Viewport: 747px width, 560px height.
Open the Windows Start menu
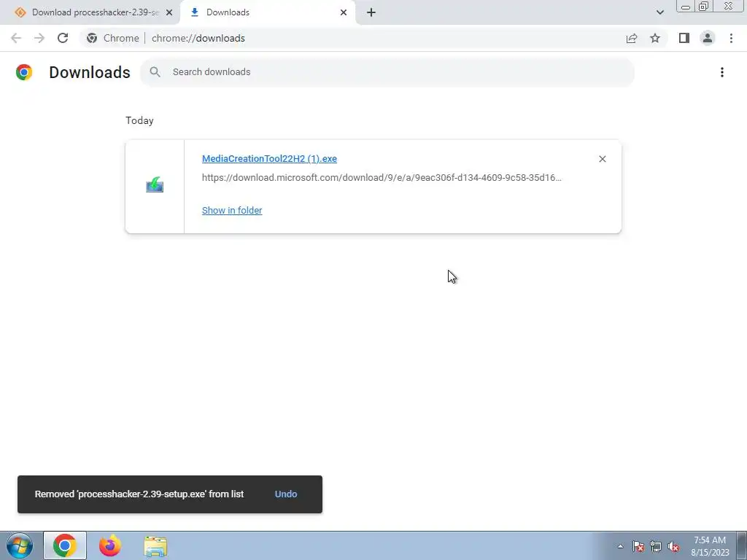[20, 545]
